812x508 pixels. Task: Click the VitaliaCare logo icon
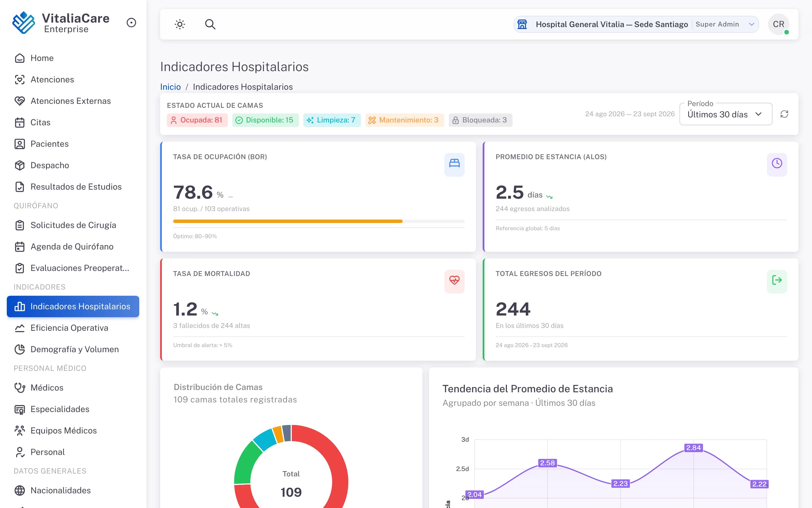pyautogui.click(x=23, y=23)
